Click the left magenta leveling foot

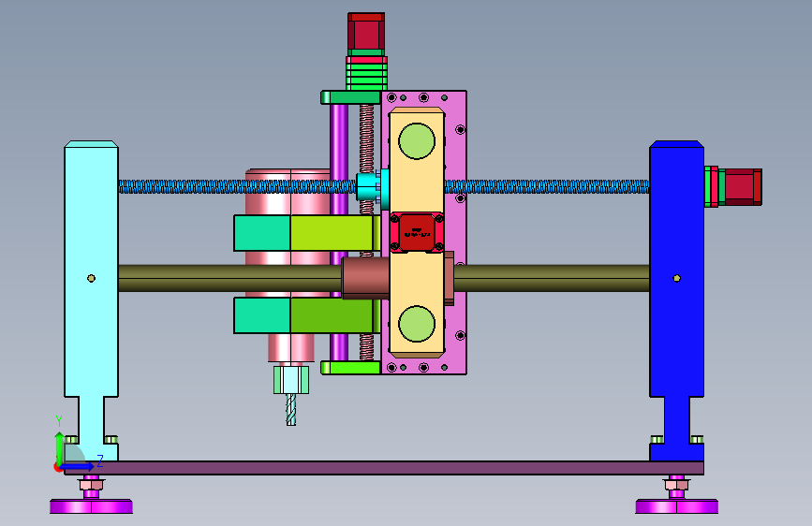[x=91, y=506]
